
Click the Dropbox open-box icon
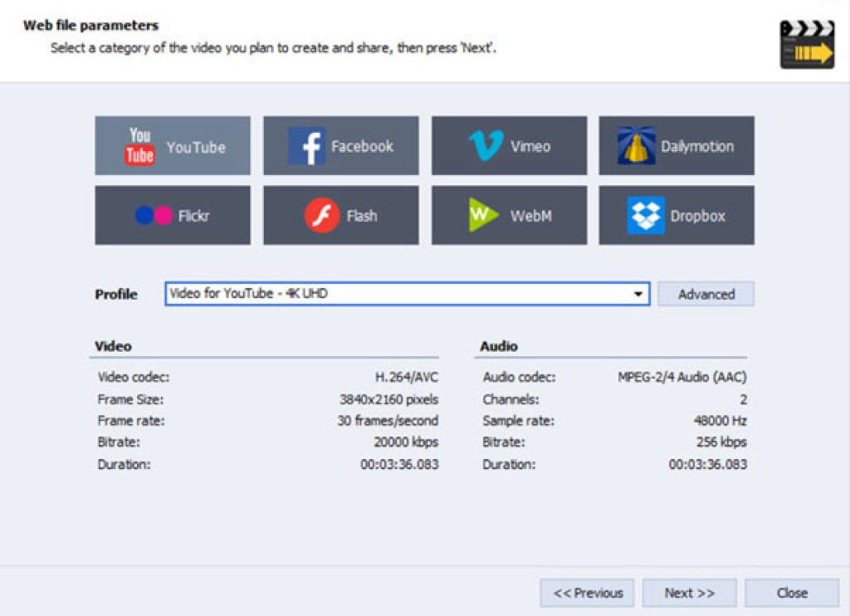646,214
